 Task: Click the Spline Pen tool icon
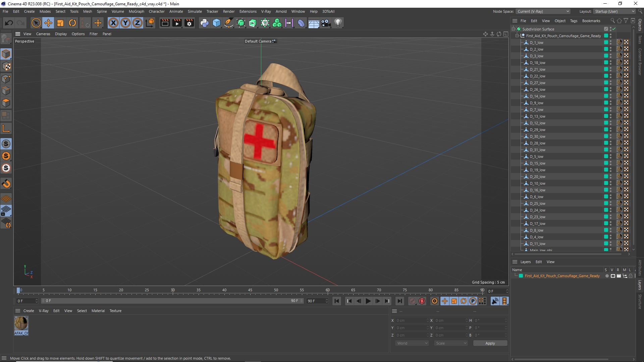pyautogui.click(x=229, y=23)
